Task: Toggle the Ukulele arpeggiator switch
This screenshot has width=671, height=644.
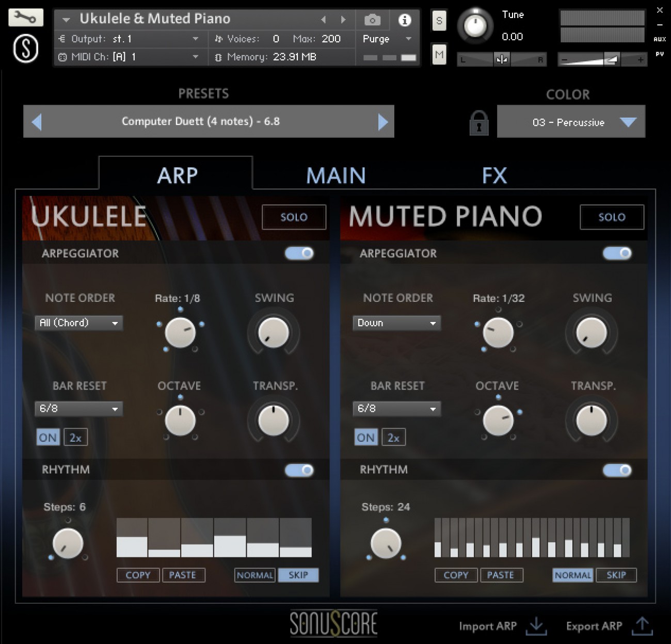Action: pyautogui.click(x=299, y=253)
